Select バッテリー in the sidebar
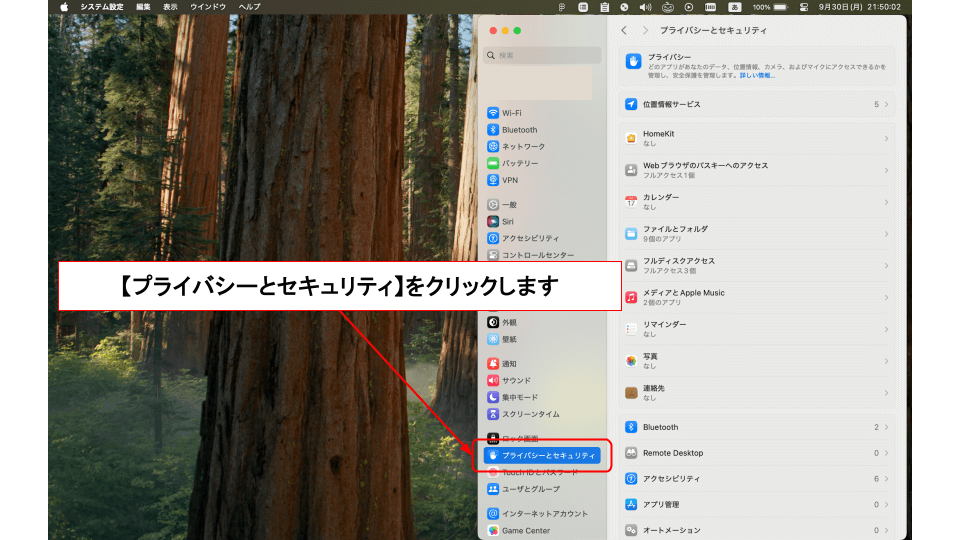Image resolution: width=960 pixels, height=540 pixels. click(x=519, y=163)
